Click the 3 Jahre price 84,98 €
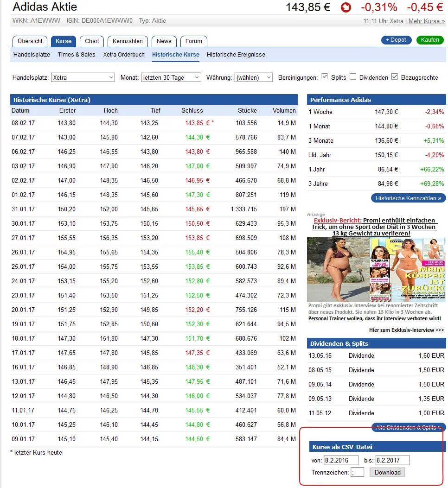The width and height of the screenshot is (448, 488). tap(388, 184)
